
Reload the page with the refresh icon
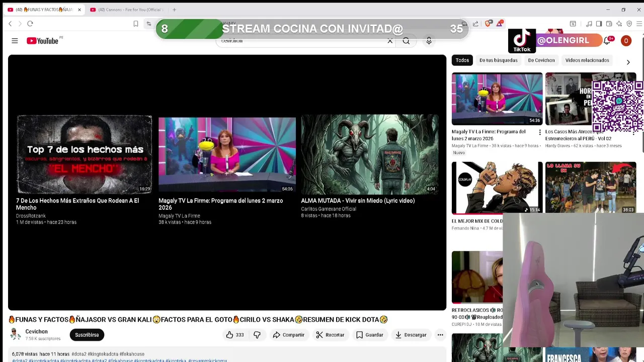point(30,24)
